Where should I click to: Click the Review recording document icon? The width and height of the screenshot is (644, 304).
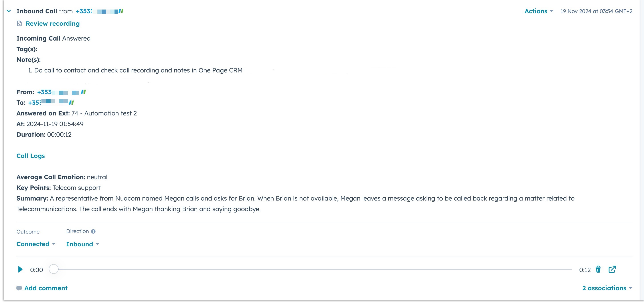pyautogui.click(x=19, y=24)
